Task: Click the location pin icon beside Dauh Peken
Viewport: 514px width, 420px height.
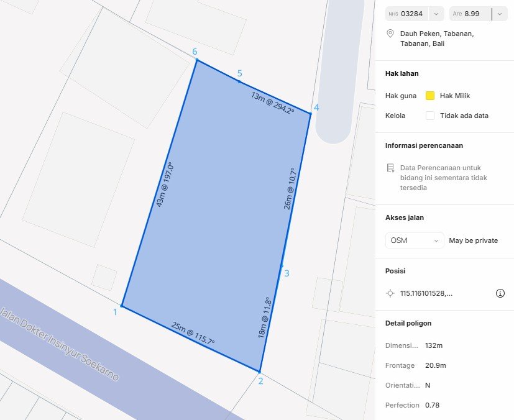Action: click(x=390, y=34)
